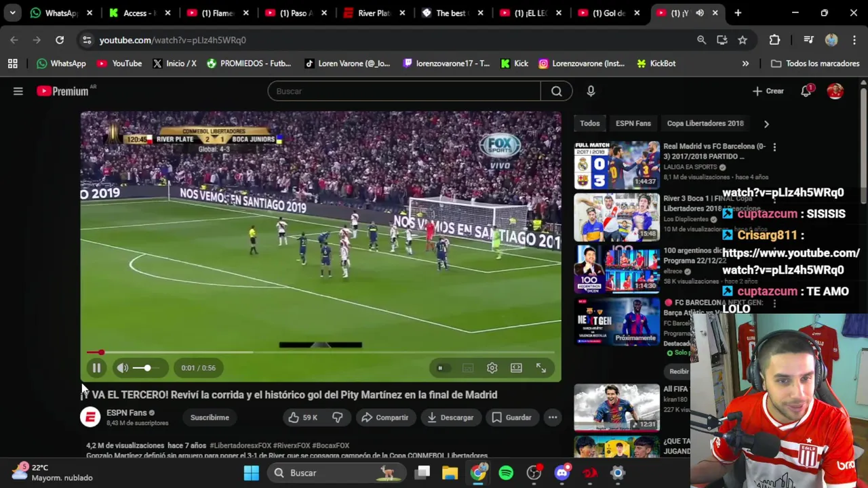Screen dimensions: 868x488
Task: Open Discord from the taskbar
Action: (x=561, y=473)
